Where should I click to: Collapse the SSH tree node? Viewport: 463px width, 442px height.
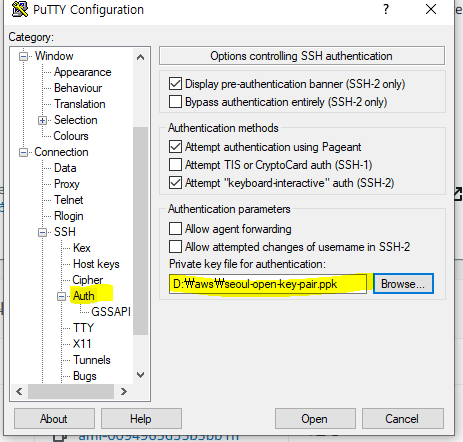[x=42, y=232]
